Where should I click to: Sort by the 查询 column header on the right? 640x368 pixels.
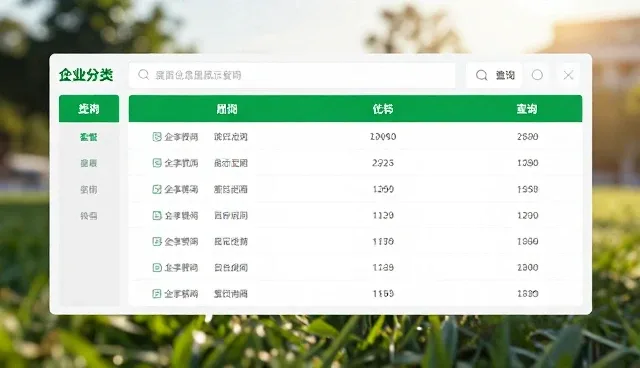point(527,109)
